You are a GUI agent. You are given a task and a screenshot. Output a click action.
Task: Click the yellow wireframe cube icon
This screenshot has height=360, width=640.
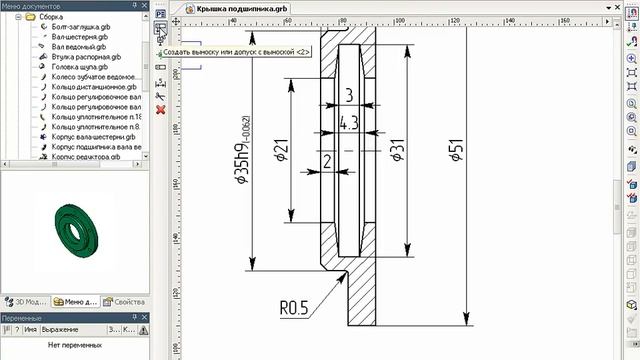632,305
